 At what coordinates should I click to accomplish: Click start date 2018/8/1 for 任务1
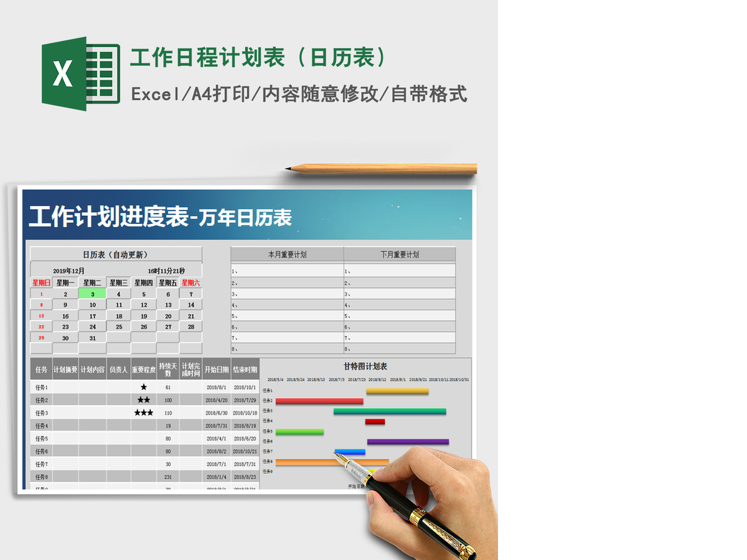click(x=217, y=387)
